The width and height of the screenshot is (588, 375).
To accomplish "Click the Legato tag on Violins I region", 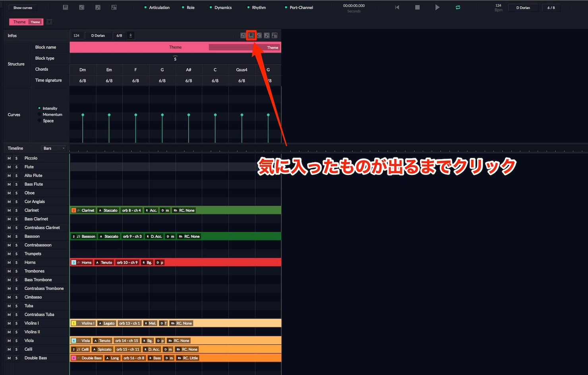I will [x=106, y=323].
